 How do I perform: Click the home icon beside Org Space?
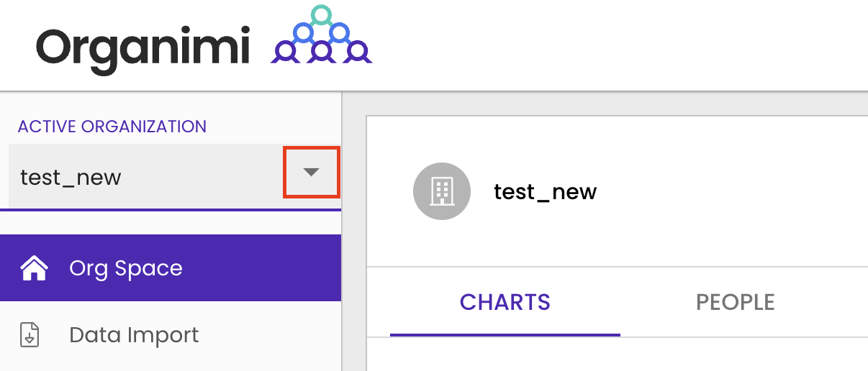[34, 268]
